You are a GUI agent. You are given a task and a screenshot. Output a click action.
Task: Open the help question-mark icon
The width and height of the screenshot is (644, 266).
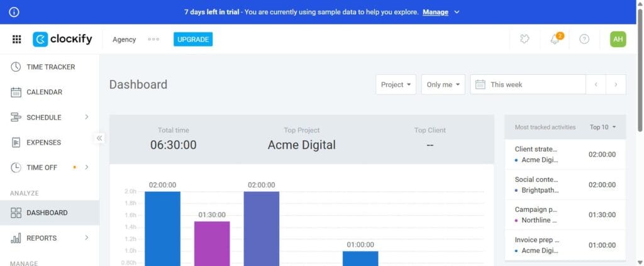pyautogui.click(x=584, y=39)
